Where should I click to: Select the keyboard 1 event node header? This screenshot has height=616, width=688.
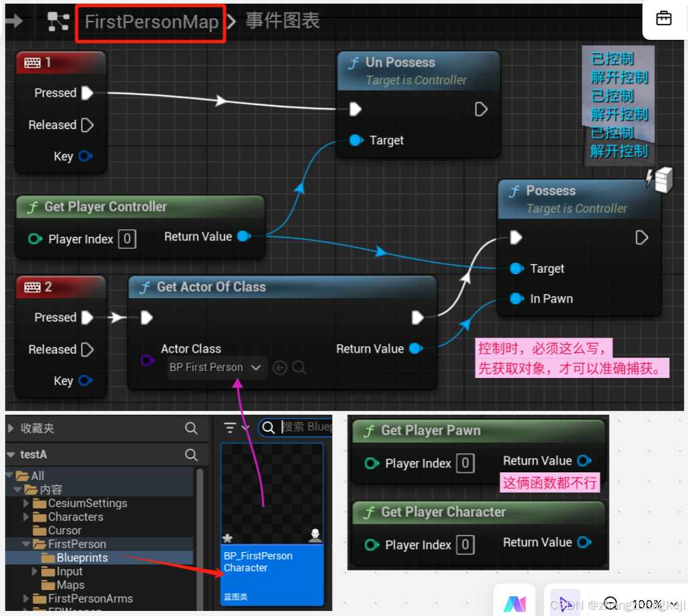(61, 63)
